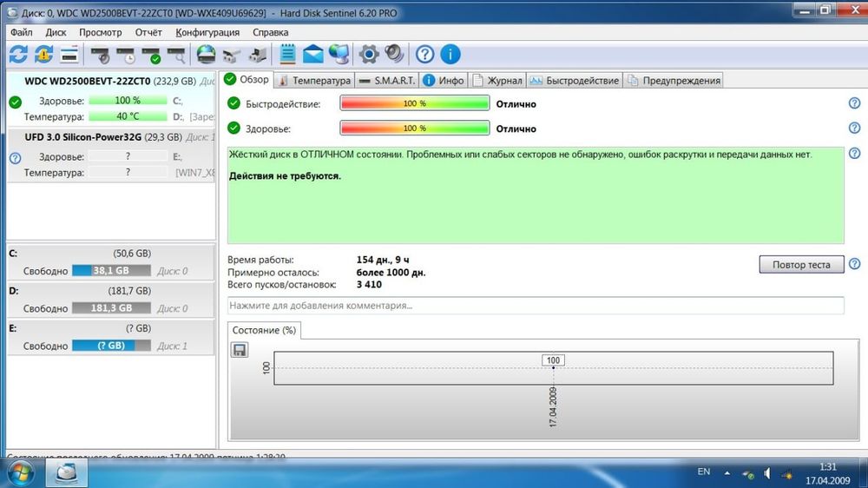Image resolution: width=868 pixels, height=488 pixels.
Task: Click the speaker sound toolbar icon
Action: [x=394, y=54]
